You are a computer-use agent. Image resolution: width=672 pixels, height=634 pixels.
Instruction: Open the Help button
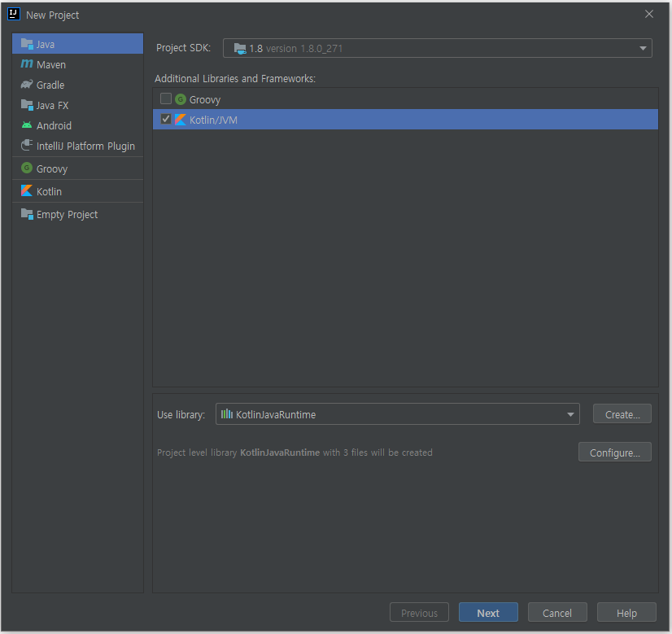626,613
